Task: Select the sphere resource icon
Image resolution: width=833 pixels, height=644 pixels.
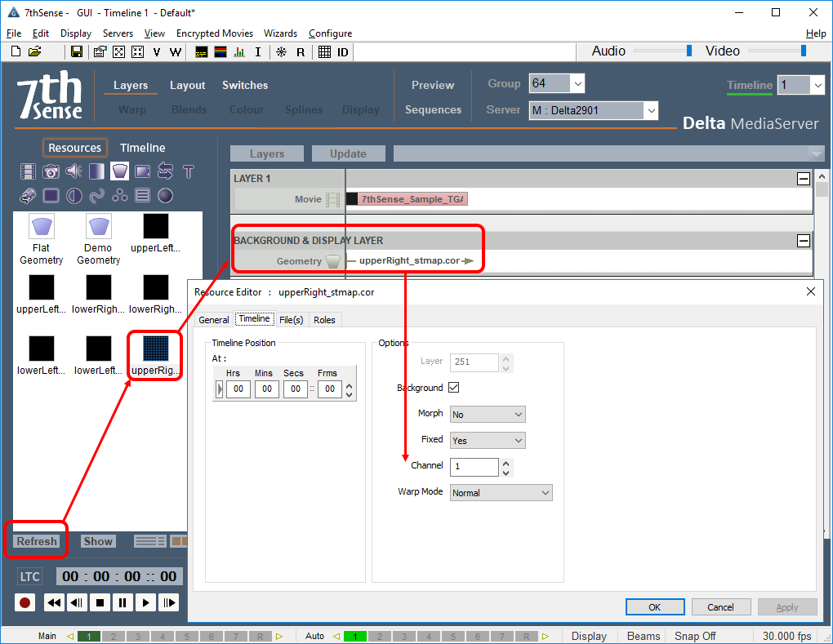Action: coord(165,196)
